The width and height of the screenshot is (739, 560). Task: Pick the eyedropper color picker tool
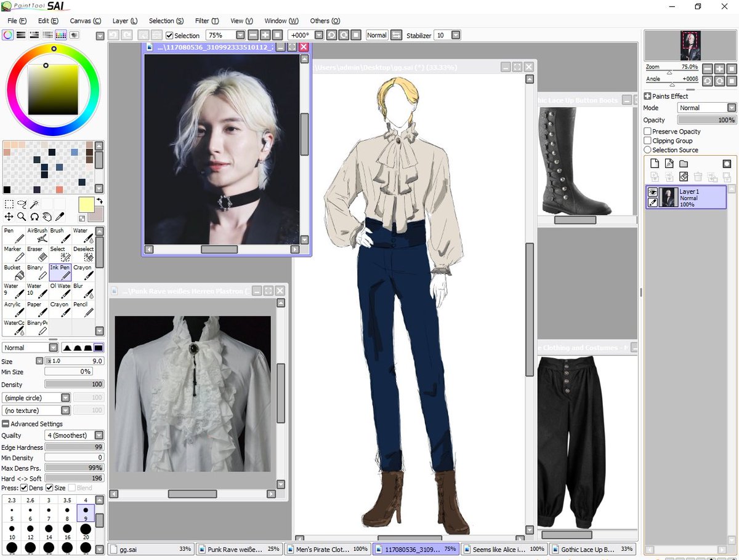[x=60, y=217]
